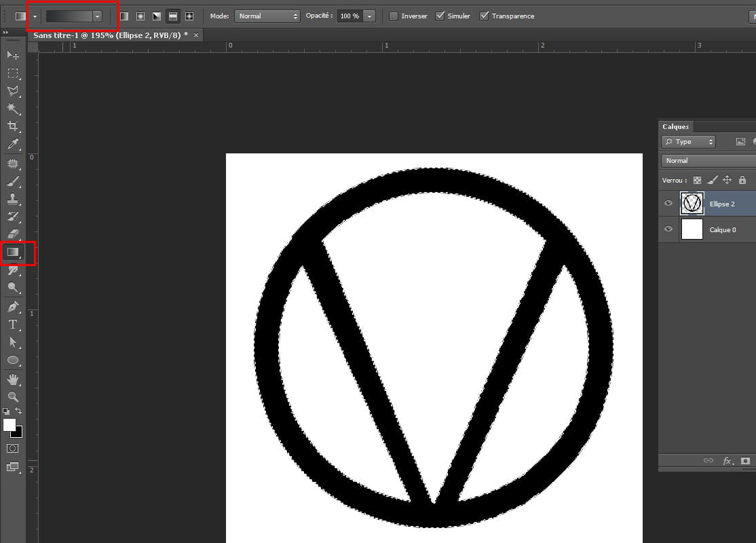Select the Pen tool

point(13,307)
